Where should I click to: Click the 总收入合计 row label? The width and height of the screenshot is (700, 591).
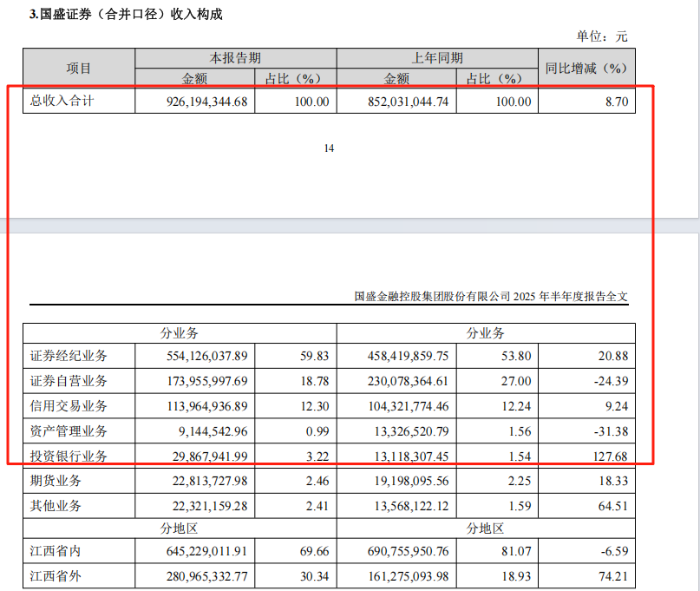click(x=62, y=102)
